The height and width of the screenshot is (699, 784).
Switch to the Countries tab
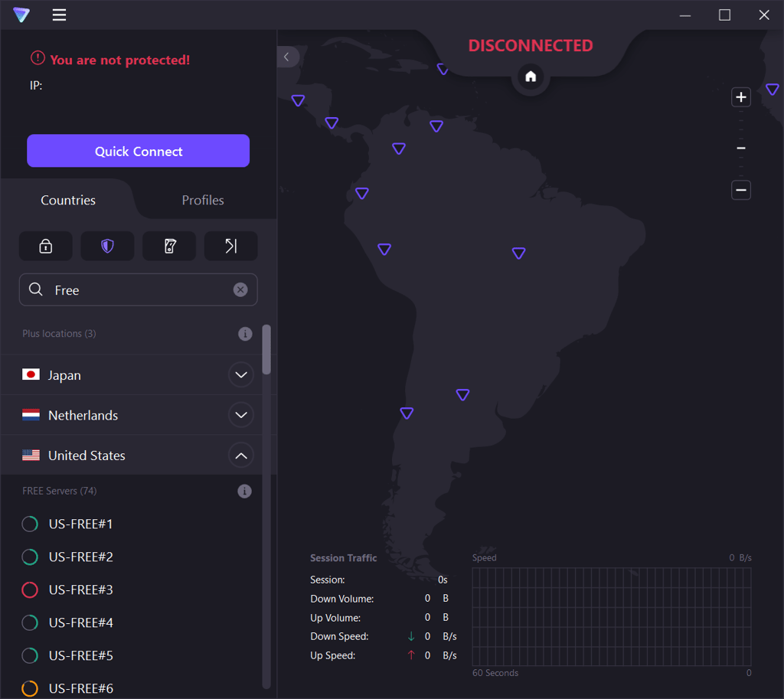pyautogui.click(x=68, y=200)
